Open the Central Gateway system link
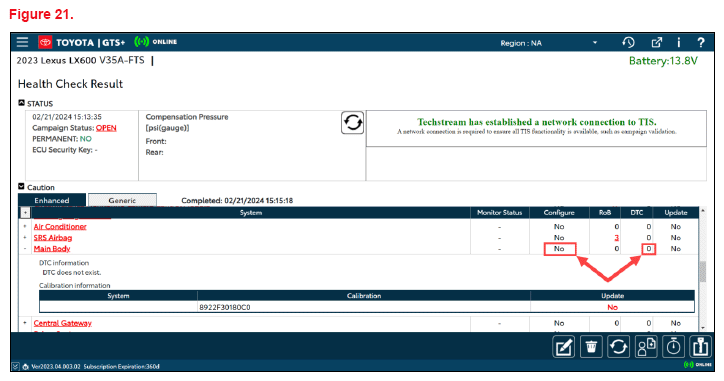This screenshot has height=381, width=724. pyautogui.click(x=63, y=323)
